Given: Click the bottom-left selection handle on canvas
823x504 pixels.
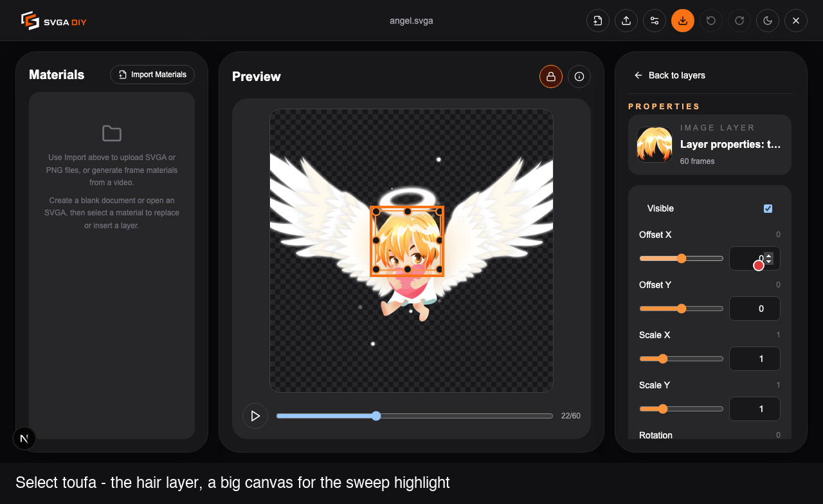Looking at the screenshot, I should [376, 269].
